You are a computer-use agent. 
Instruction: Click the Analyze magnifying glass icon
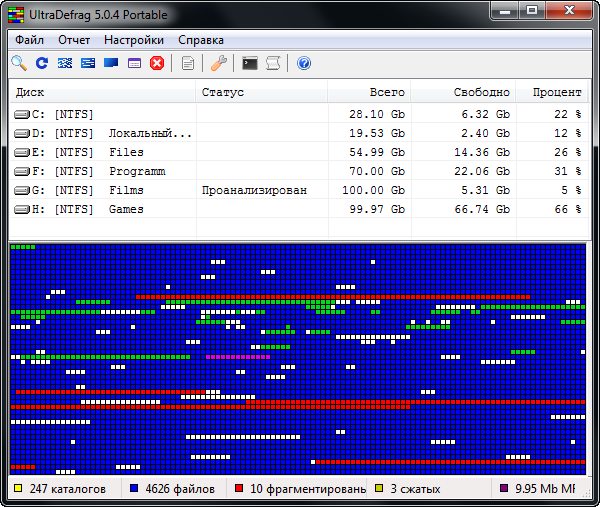point(19,64)
